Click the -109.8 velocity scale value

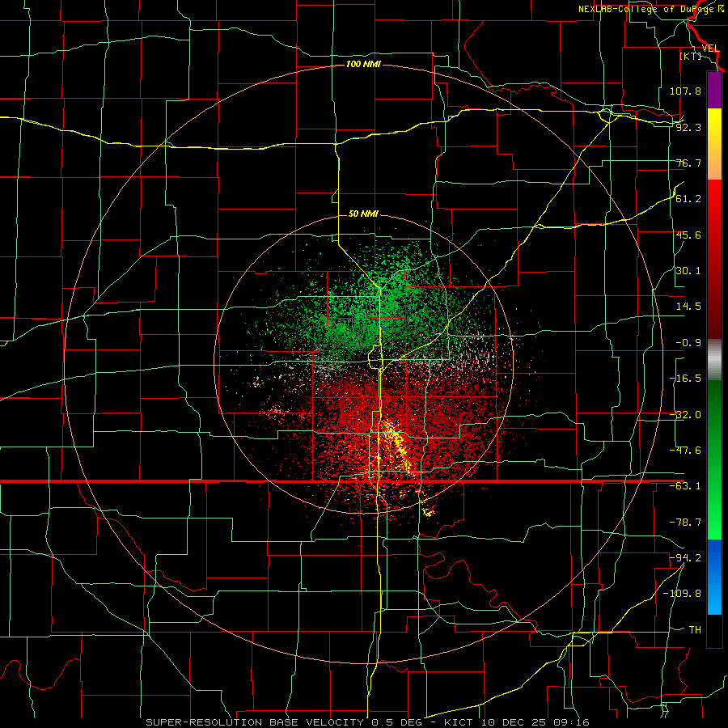682,594
